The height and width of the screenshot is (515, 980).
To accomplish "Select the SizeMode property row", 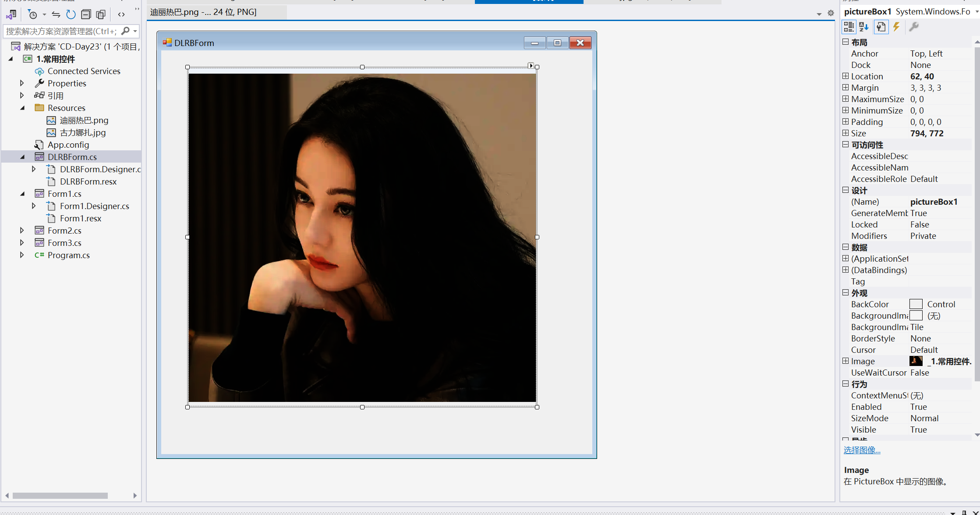I will pyautogui.click(x=870, y=418).
